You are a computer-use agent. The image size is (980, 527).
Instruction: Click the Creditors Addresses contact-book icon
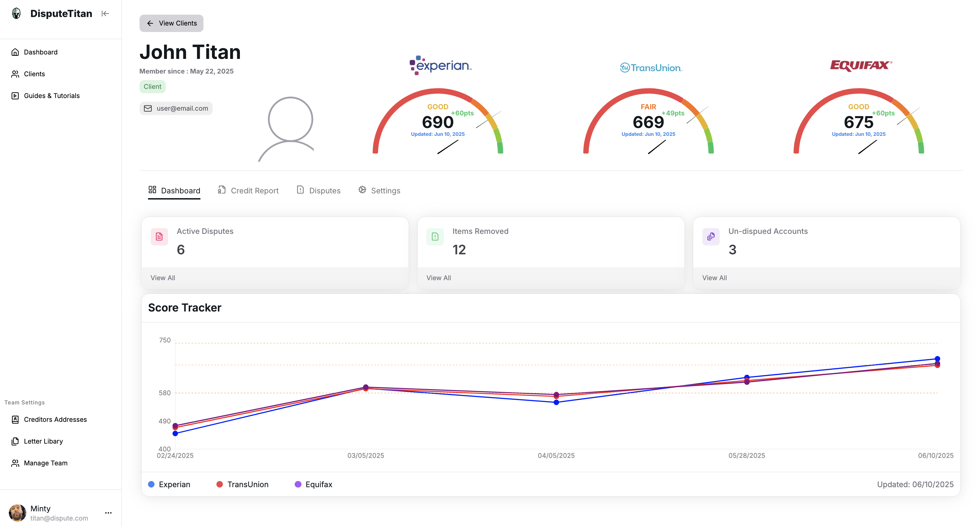15,419
